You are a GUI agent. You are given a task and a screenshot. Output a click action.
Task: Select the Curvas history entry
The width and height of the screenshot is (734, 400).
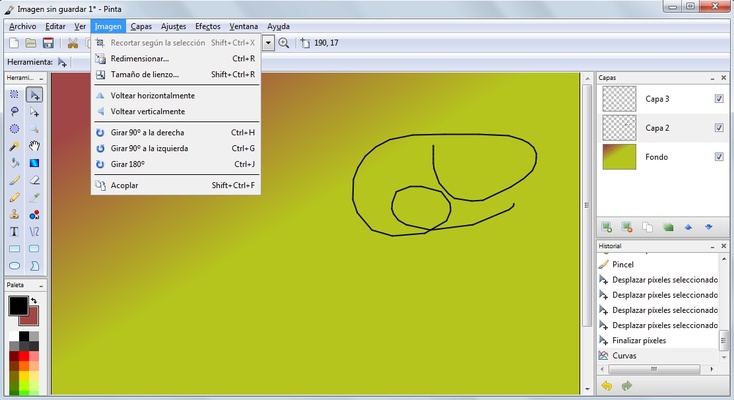[x=658, y=356]
